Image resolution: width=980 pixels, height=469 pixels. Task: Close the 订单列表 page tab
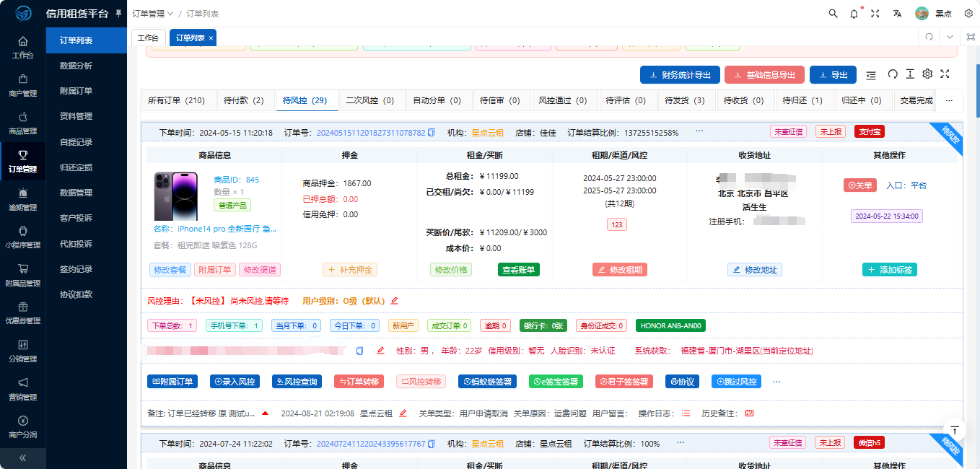pos(211,38)
